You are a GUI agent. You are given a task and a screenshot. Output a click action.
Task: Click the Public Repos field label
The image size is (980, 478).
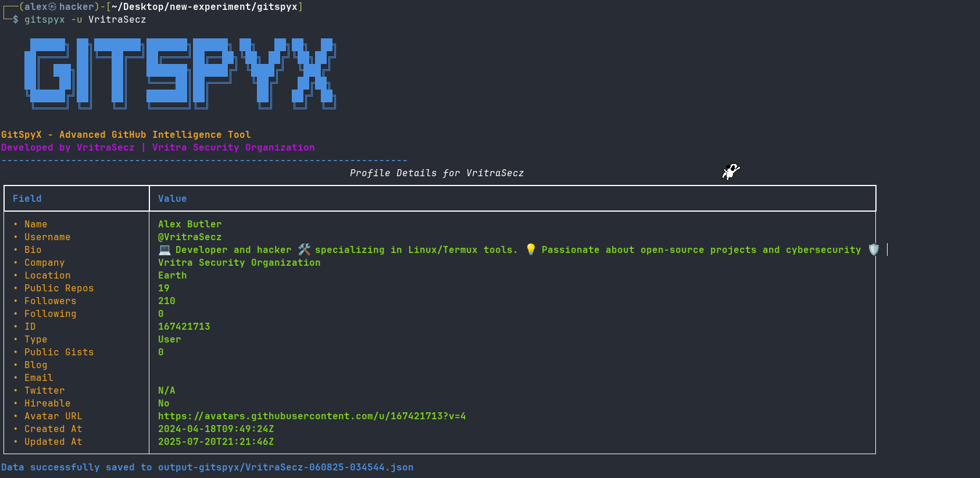tap(59, 288)
